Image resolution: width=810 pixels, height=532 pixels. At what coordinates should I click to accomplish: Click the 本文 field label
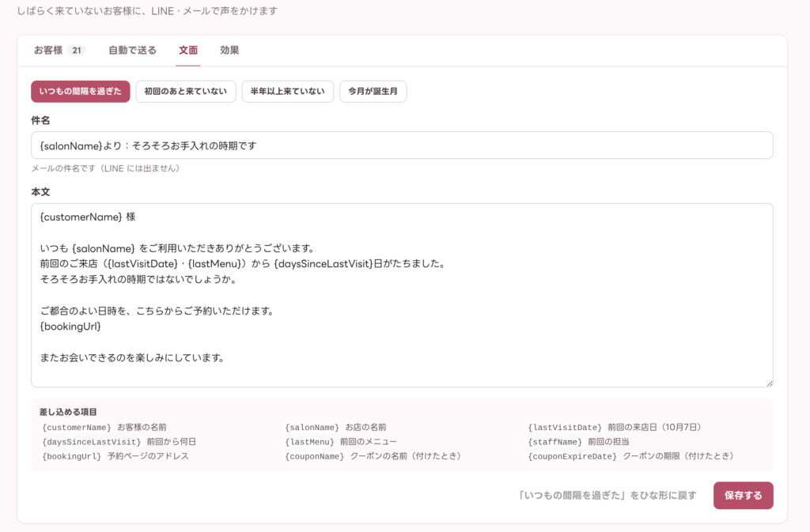click(40, 192)
